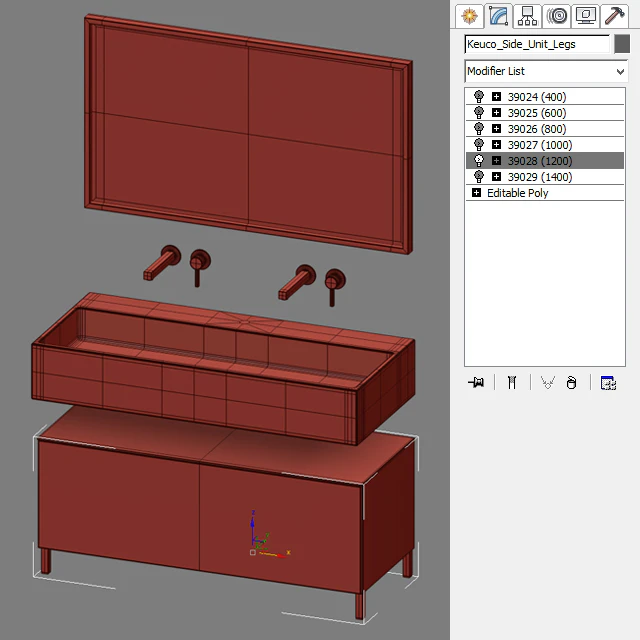Image resolution: width=640 pixels, height=640 pixels.
Task: Click Make Unique icon
Action: tap(547, 382)
